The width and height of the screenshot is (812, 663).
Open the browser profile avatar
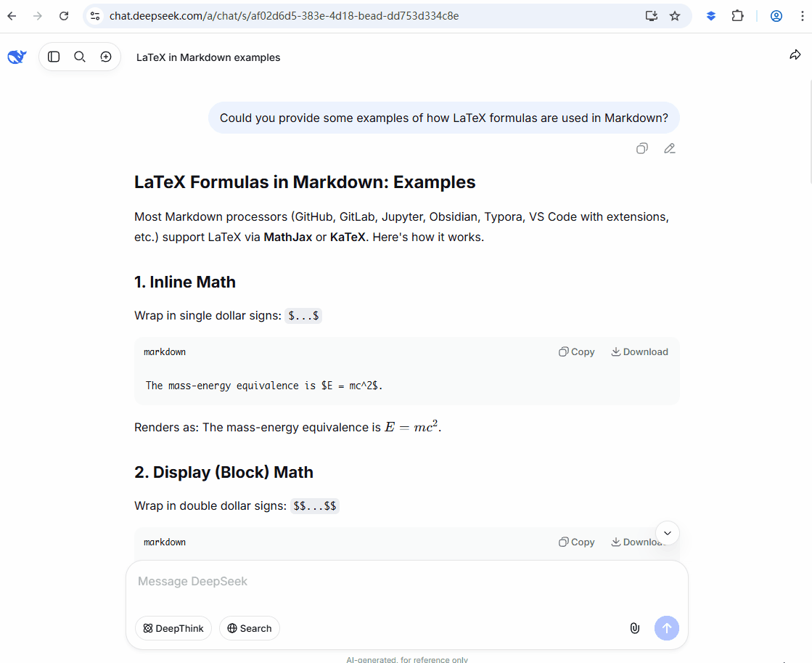pos(776,16)
